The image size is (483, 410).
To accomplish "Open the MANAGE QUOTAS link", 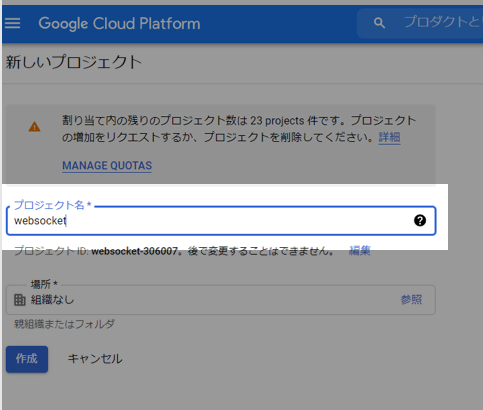I will point(107,166).
